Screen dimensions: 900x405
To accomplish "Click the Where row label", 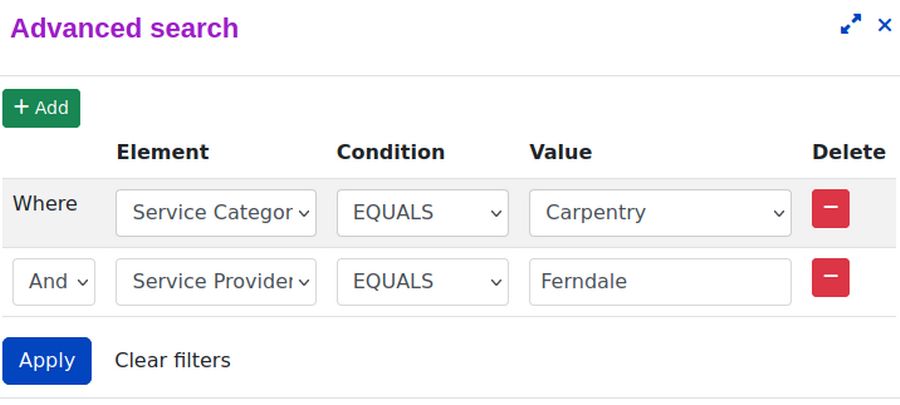I will pos(45,204).
